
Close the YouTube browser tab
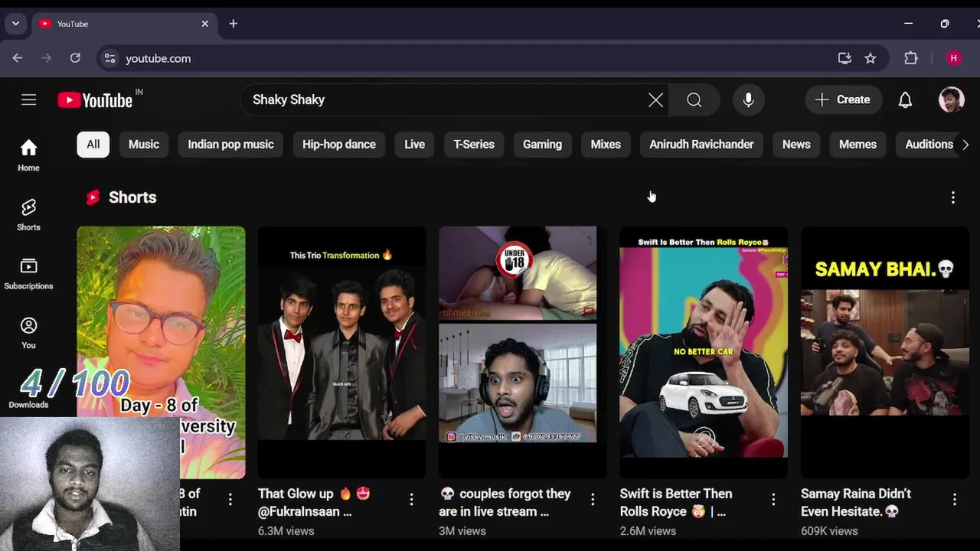pos(204,24)
